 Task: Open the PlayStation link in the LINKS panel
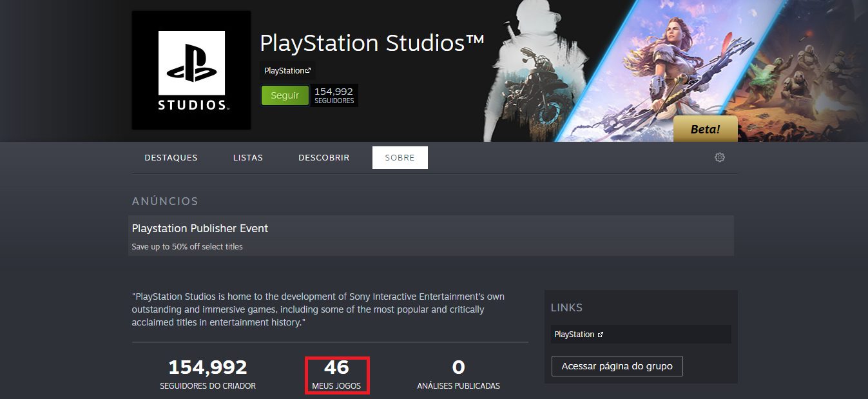pyautogui.click(x=572, y=334)
